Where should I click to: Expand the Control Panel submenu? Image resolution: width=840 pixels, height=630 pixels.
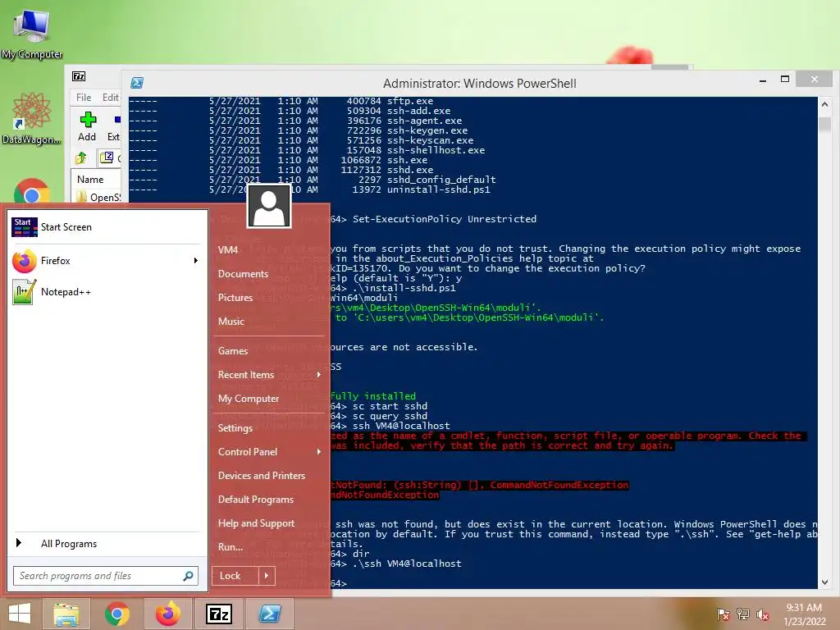270,452
